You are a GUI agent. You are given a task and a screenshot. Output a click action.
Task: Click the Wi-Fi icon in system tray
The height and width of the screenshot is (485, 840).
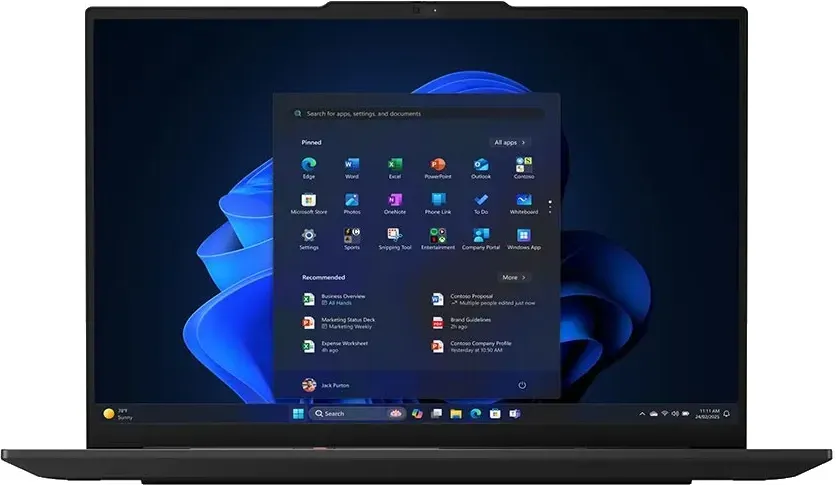(665, 414)
